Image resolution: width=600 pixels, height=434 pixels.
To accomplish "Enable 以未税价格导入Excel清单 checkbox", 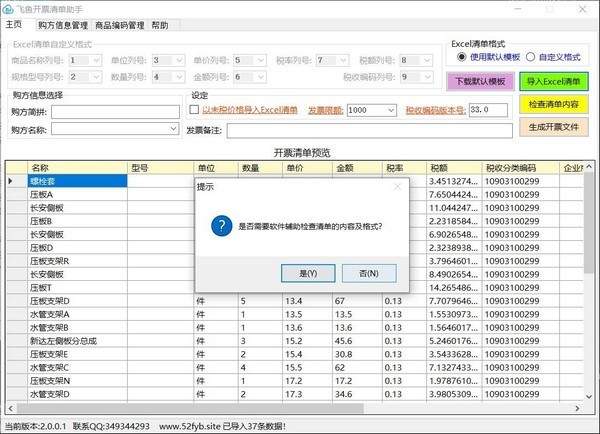I will (195, 110).
